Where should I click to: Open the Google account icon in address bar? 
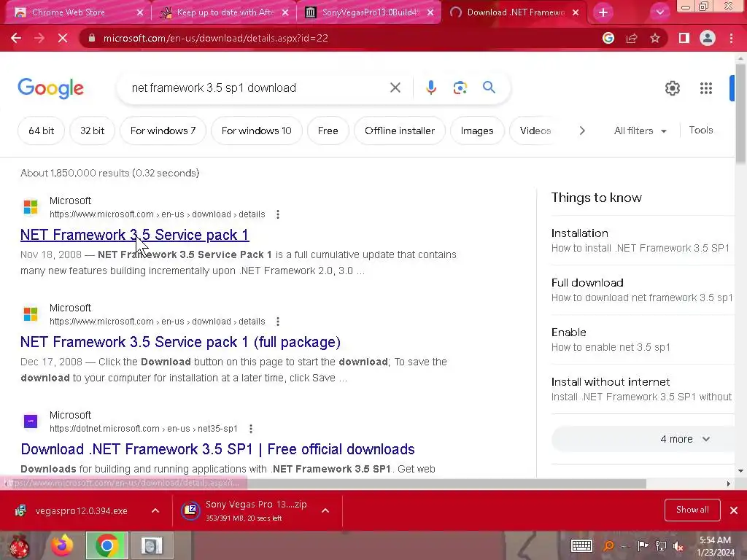(x=608, y=38)
